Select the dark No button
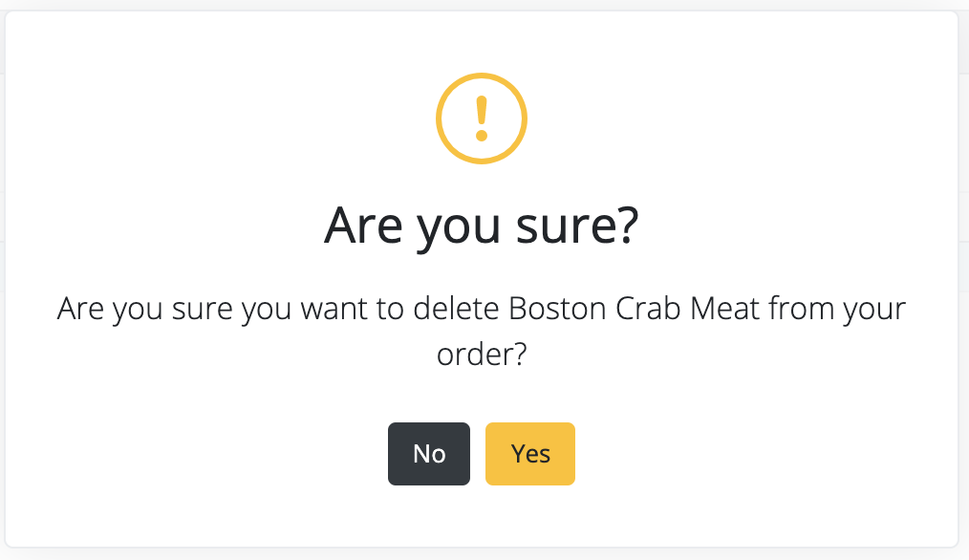Screen dimensions: 969x560 coord(429,454)
